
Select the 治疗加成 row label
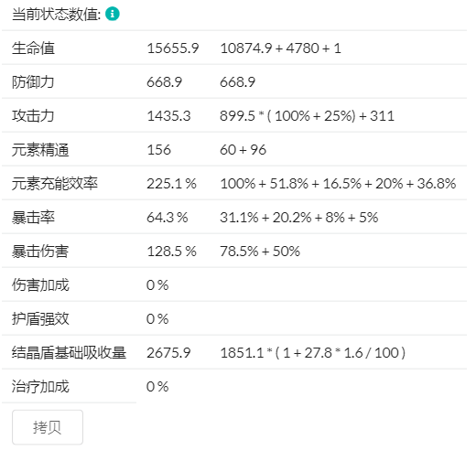click(x=40, y=387)
